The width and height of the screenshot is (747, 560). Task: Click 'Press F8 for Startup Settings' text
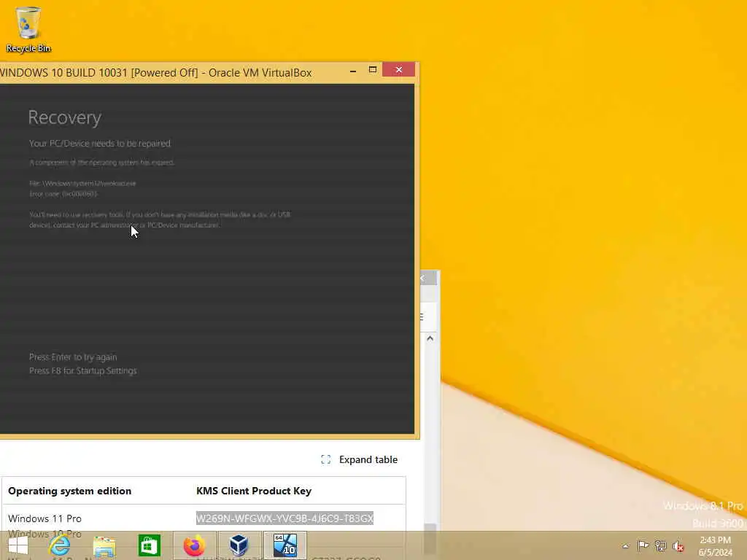pos(83,370)
